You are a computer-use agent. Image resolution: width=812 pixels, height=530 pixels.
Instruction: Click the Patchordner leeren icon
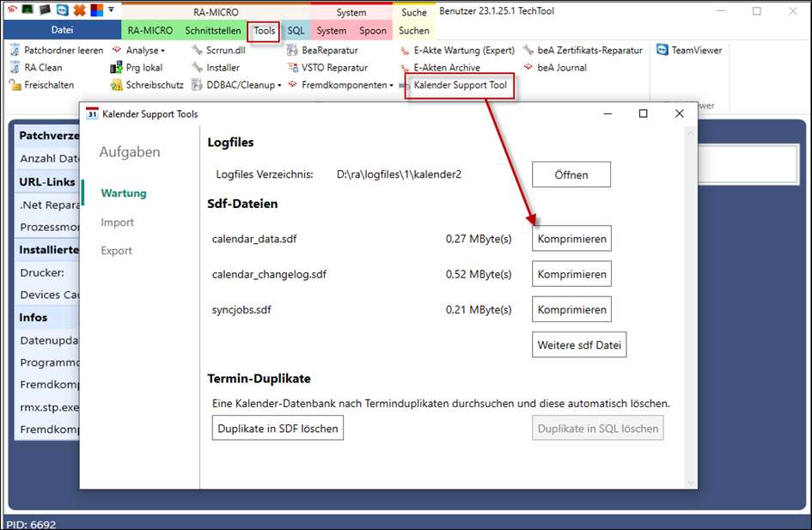(x=15, y=50)
